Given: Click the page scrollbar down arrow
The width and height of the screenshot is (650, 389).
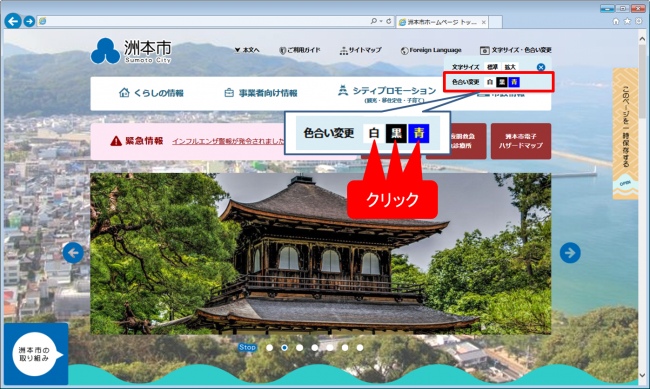Looking at the screenshot, I should (x=642, y=375).
